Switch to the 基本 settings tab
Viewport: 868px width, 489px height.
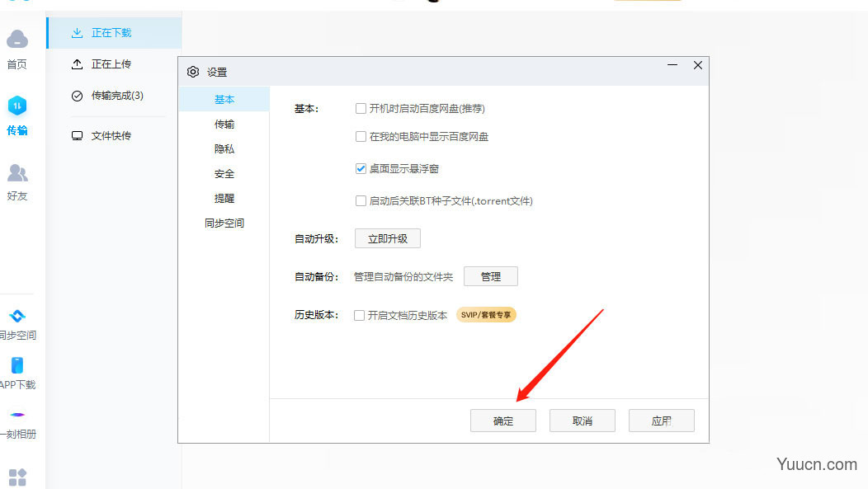224,99
